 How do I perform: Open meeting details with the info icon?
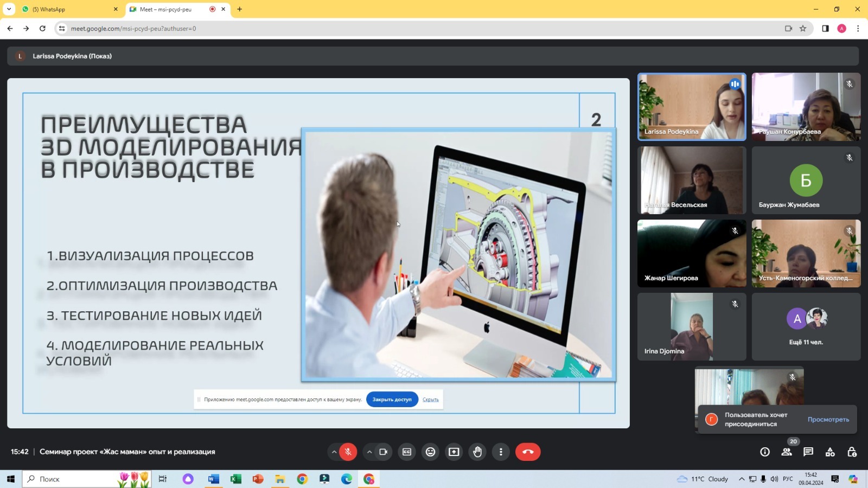(764, 451)
